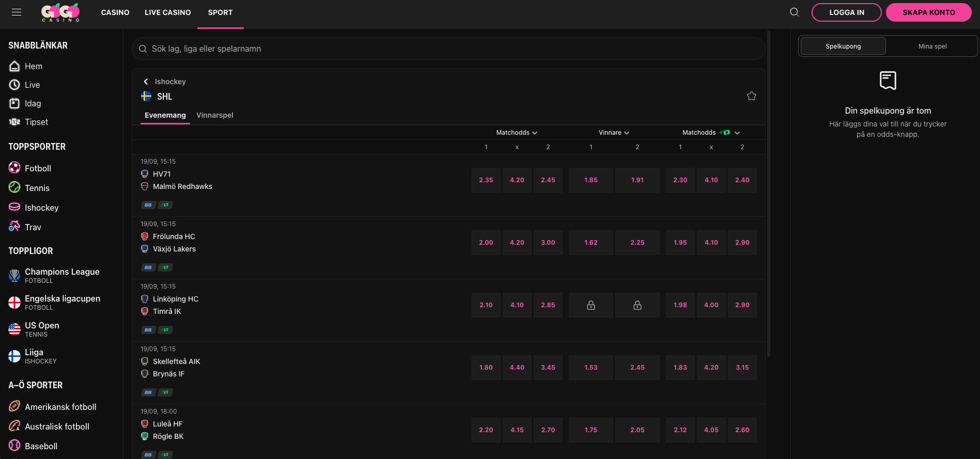The width and height of the screenshot is (980, 459).
Task: Select the Trav horse icon
Action: tap(14, 227)
